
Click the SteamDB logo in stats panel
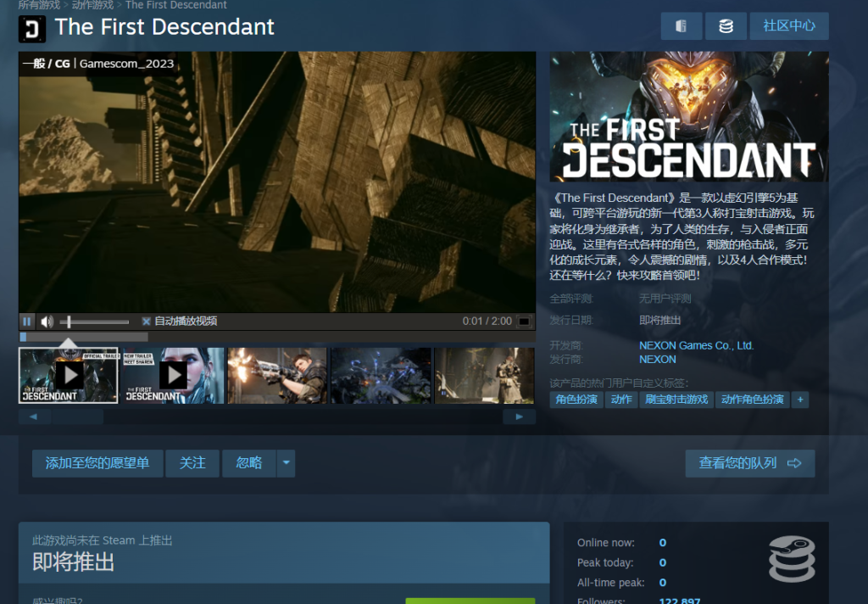pos(793,558)
